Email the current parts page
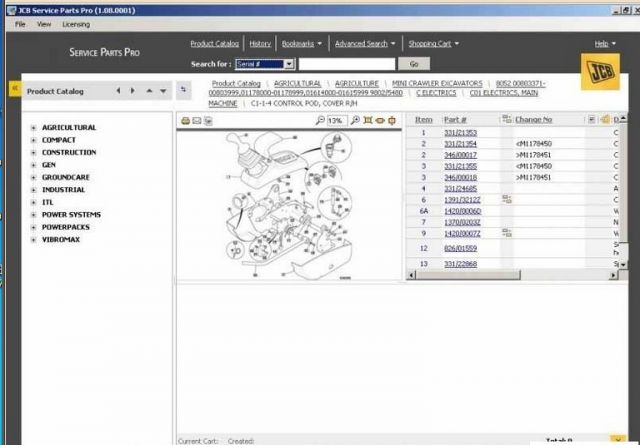 [197, 120]
